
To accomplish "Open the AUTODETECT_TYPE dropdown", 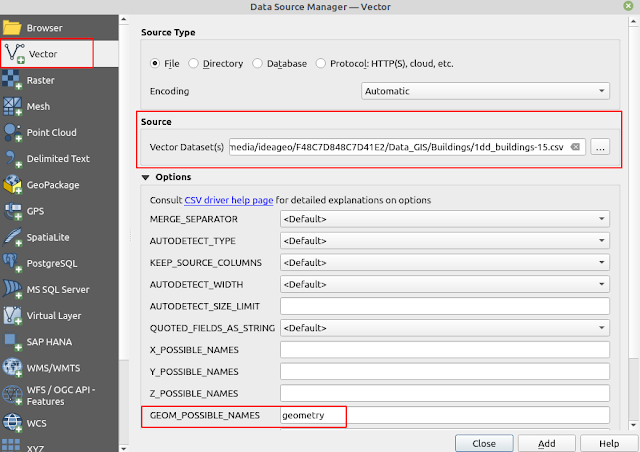I will 445,241.
